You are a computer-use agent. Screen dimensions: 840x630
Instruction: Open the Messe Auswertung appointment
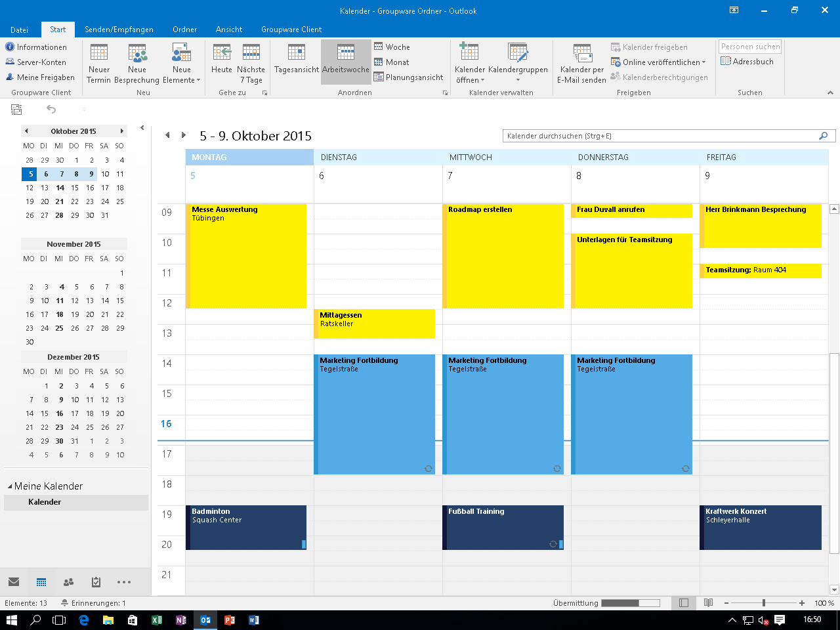tap(246, 256)
